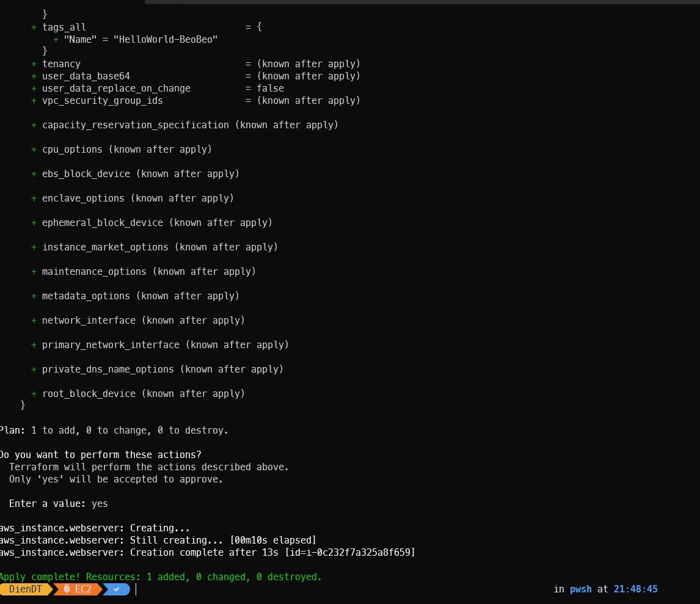Click the plus sign before metadata_options
Image resolution: width=700 pixels, height=604 pixels.
click(x=34, y=296)
